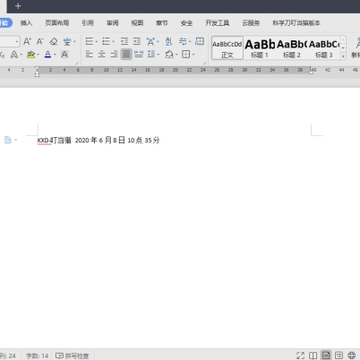Expand the numbered list dropdown arrow
The width and height of the screenshot is (360, 360).
tap(113, 42)
